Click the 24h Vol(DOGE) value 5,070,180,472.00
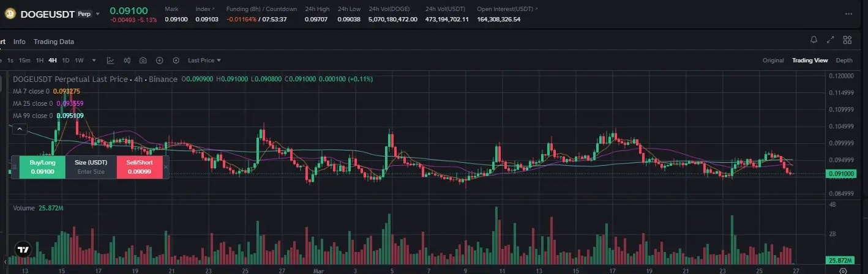 click(x=393, y=20)
